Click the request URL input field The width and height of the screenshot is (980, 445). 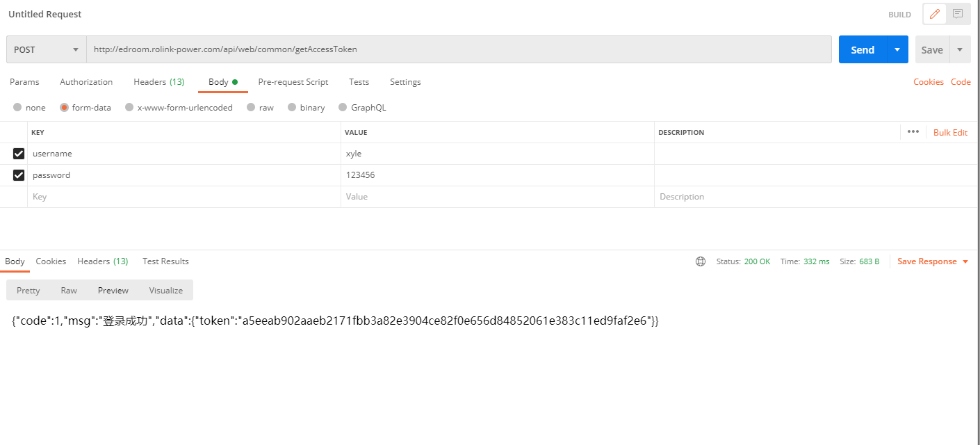(x=459, y=49)
